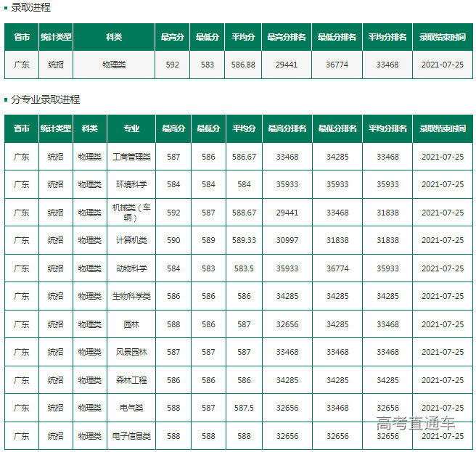Click the 动物科学 major cell
This screenshot has width=476, height=452.
[131, 268]
